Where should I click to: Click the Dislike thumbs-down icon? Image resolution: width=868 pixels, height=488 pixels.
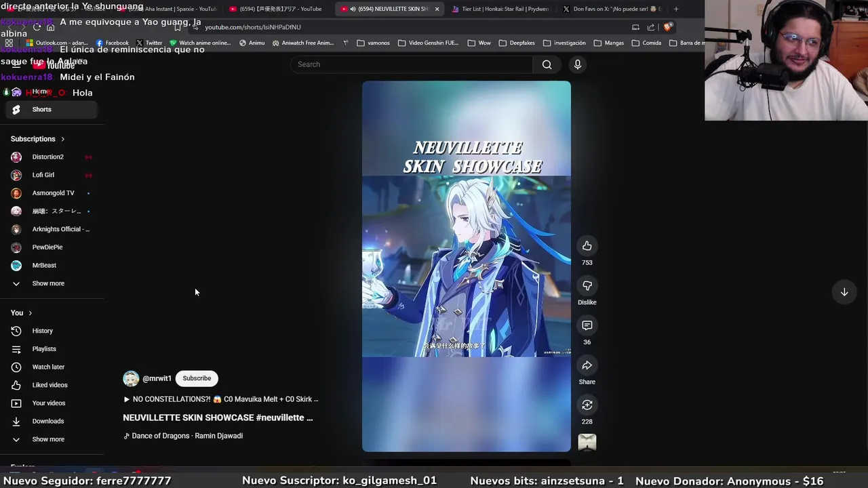tap(587, 285)
